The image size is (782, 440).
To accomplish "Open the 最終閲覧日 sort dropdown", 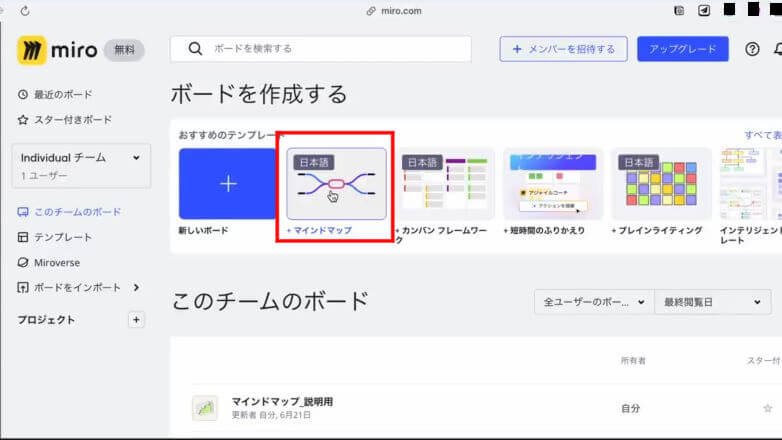I will pos(713,302).
